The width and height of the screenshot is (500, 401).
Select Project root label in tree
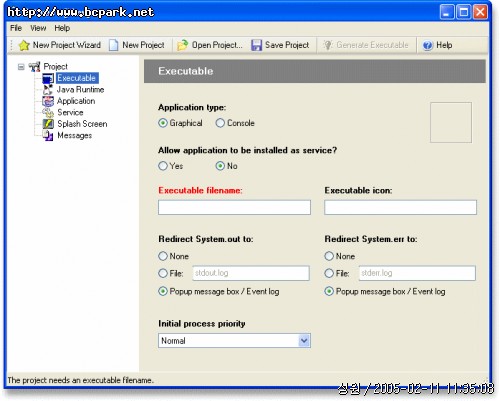(x=55, y=67)
